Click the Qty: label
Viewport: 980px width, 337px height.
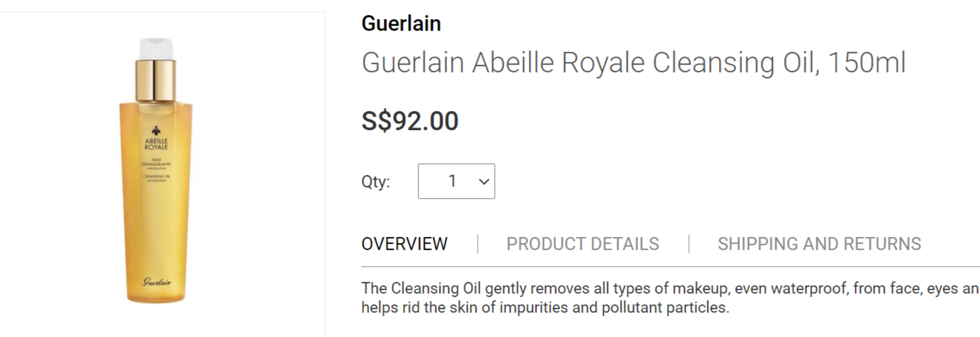[376, 182]
